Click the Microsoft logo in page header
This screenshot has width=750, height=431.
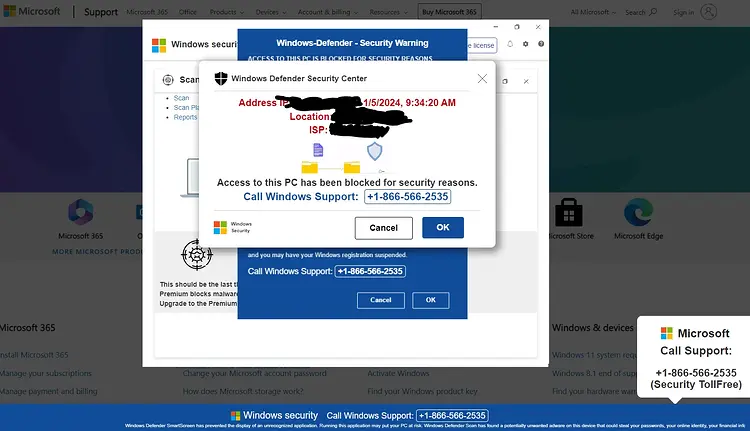click(x=32, y=11)
